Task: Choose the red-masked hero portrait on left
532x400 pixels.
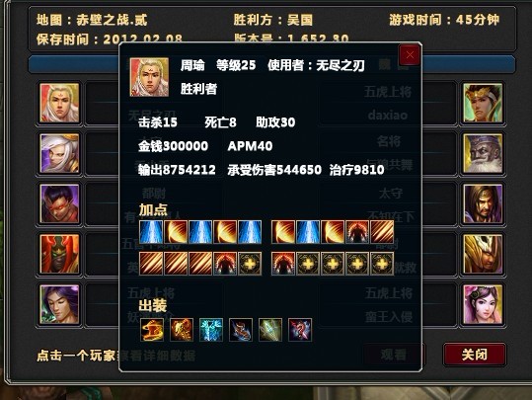Action: 59,203
